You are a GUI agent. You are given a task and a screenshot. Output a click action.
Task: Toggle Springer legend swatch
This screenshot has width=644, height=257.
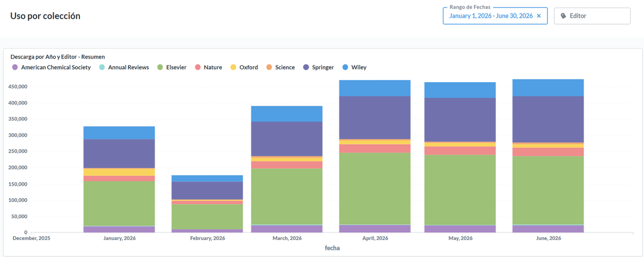pos(306,68)
